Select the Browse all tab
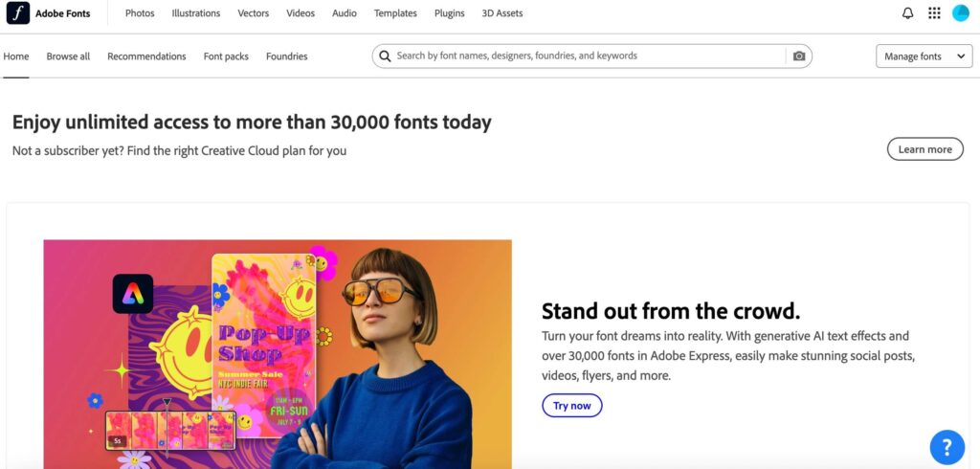This screenshot has height=469, width=980. [68, 56]
